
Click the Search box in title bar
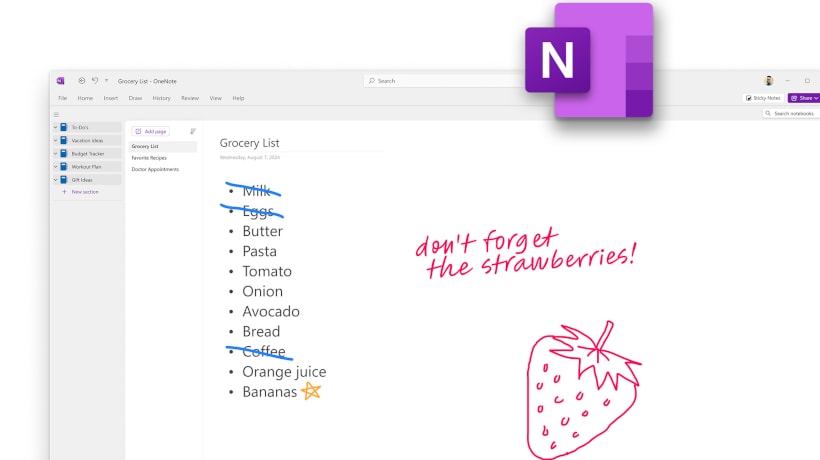click(445, 80)
